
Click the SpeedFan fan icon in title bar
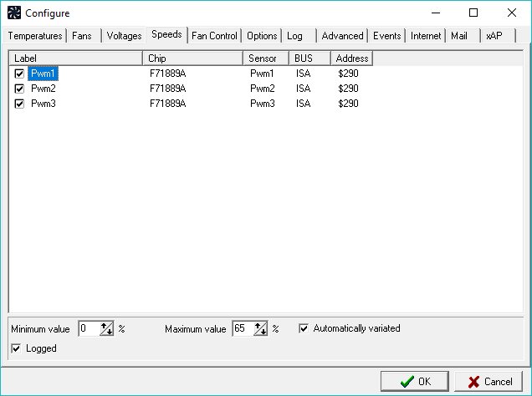click(14, 13)
